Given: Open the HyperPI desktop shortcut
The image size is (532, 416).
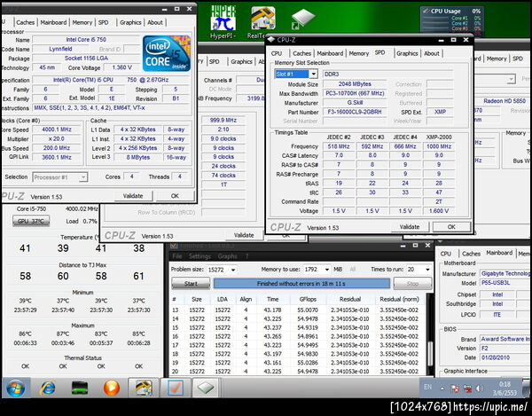Looking at the screenshot, I should (223, 21).
